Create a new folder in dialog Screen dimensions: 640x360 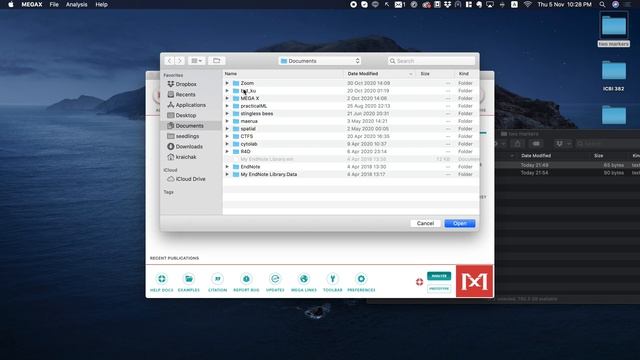coord(216,61)
